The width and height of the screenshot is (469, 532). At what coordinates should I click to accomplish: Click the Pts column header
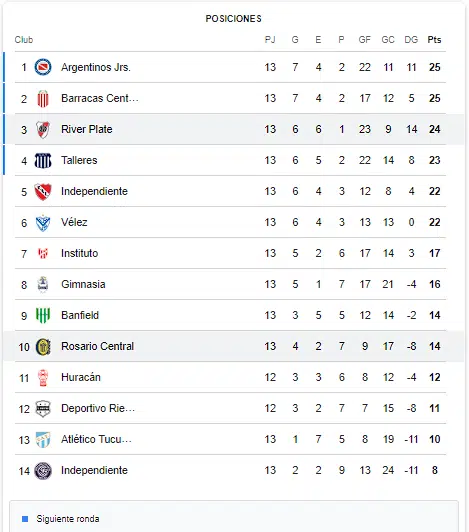click(x=434, y=40)
